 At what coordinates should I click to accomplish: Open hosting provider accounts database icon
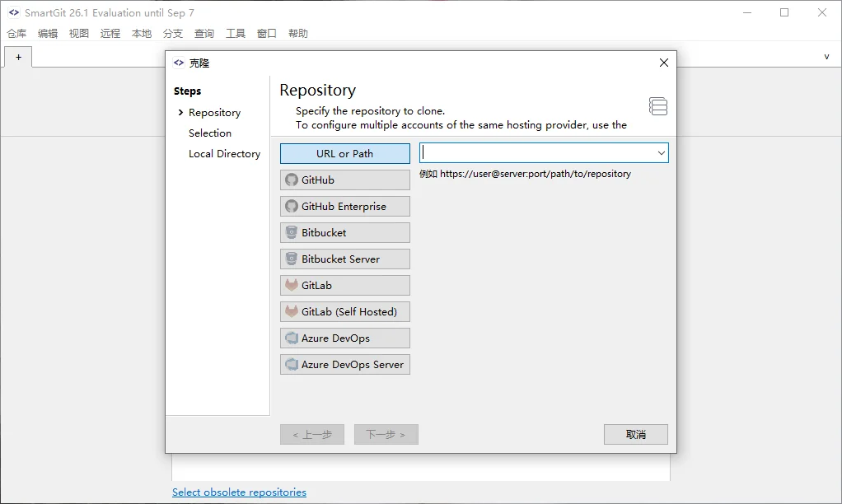[658, 106]
